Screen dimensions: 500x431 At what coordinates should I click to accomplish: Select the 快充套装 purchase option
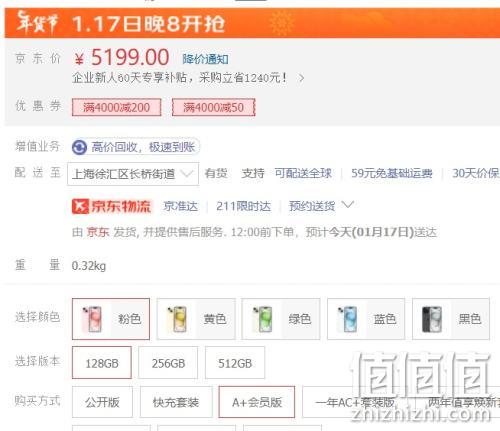(176, 402)
